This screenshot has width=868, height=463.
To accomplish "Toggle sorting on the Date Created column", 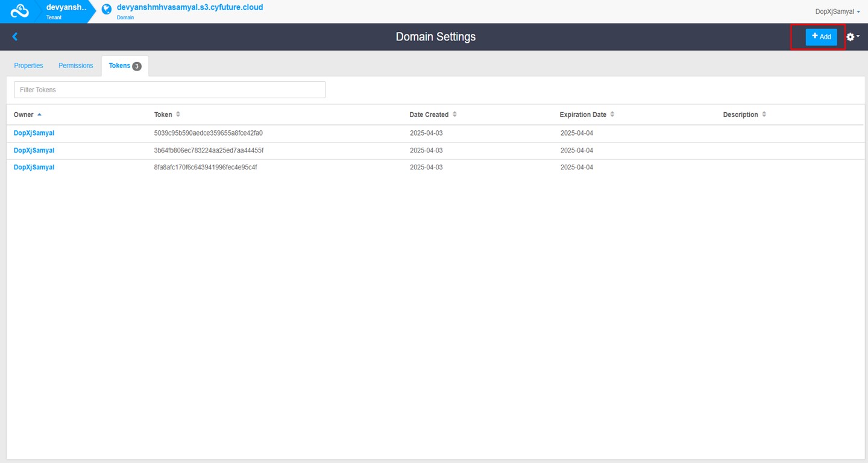I will click(x=454, y=114).
